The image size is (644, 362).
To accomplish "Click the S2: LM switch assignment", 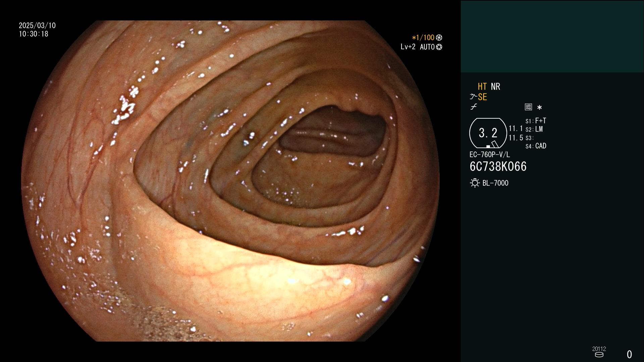I will coord(534,129).
